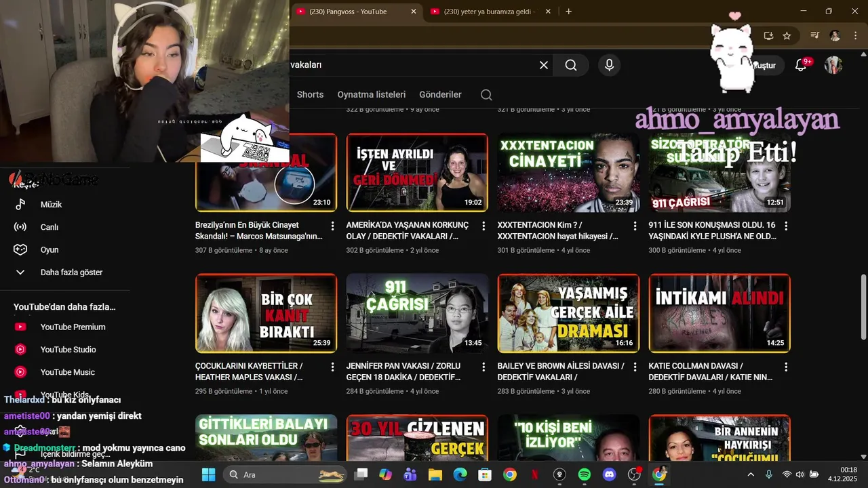Click the install app icon in the address bar

tap(768, 35)
